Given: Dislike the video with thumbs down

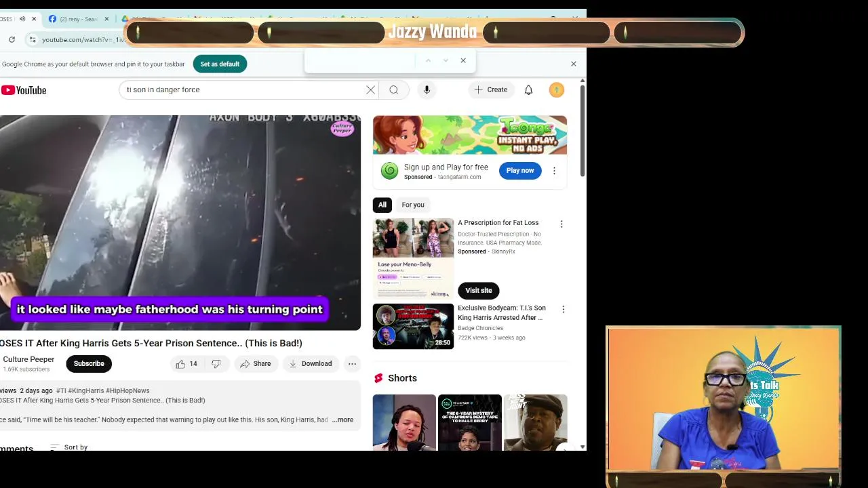Looking at the screenshot, I should (x=216, y=364).
